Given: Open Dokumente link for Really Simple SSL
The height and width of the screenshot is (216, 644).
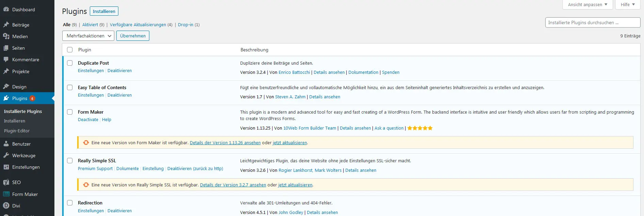Looking at the screenshot, I should (128, 169).
